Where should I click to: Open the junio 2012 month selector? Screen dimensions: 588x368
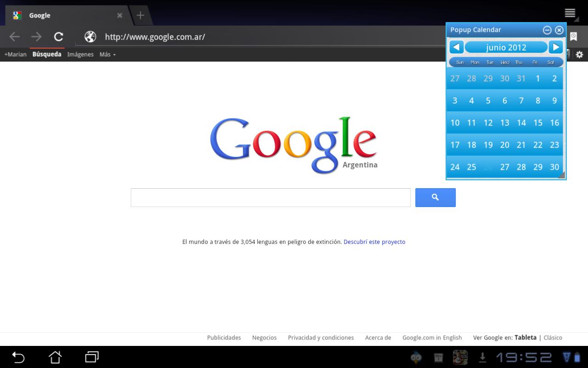506,47
